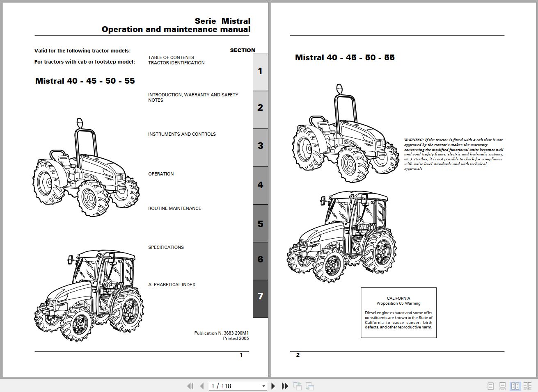Click the WARNING paragraph on page 2

[x=453, y=154]
